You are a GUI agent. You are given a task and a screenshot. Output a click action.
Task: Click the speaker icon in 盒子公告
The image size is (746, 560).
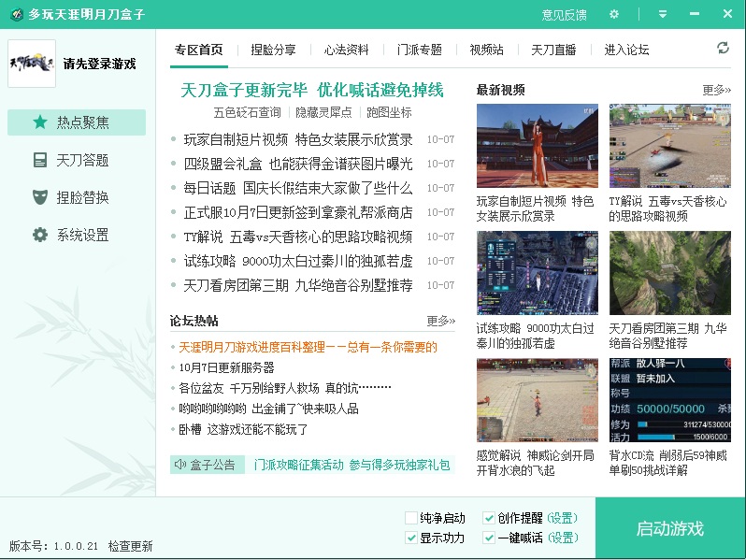(179, 465)
